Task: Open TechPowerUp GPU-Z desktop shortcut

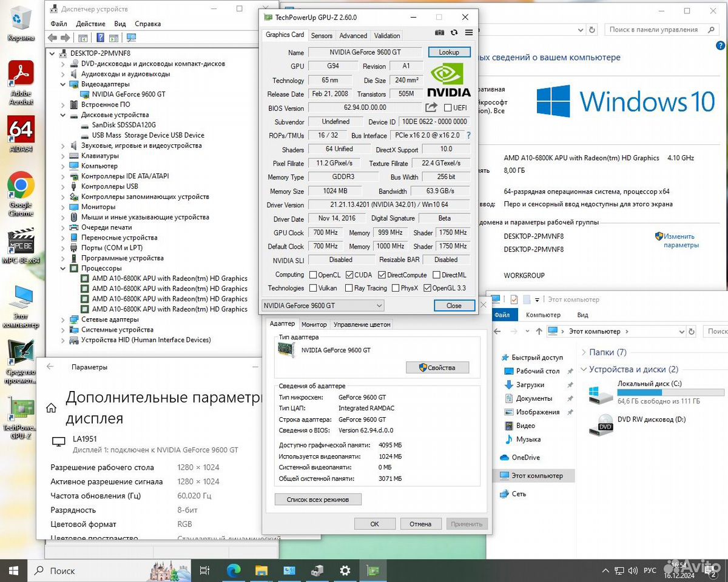Action: pyautogui.click(x=21, y=417)
